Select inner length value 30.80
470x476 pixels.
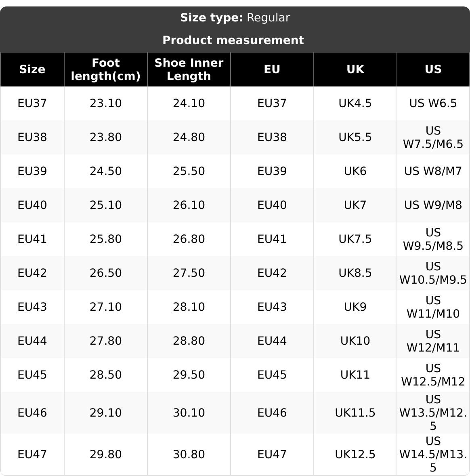point(189,455)
